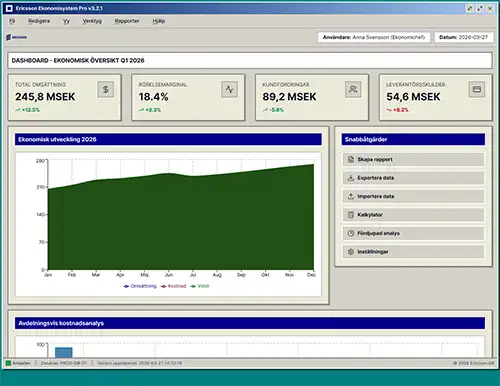Click the app icon in title bar
This screenshot has width=500, height=386.
click(9, 8)
